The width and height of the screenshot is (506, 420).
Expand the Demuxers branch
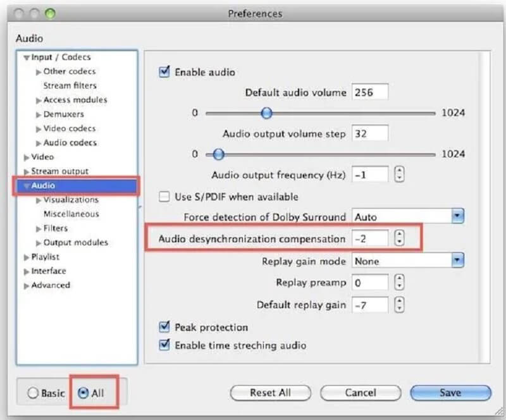click(x=38, y=114)
